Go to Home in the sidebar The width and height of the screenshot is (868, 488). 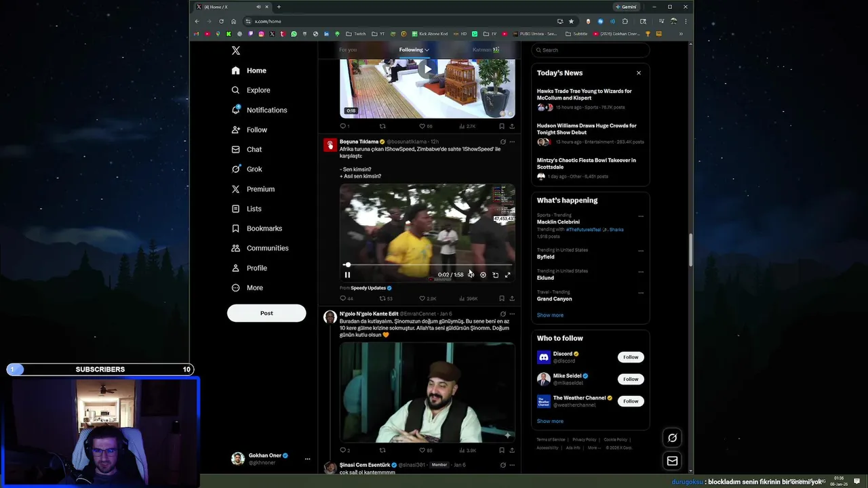[248, 70]
